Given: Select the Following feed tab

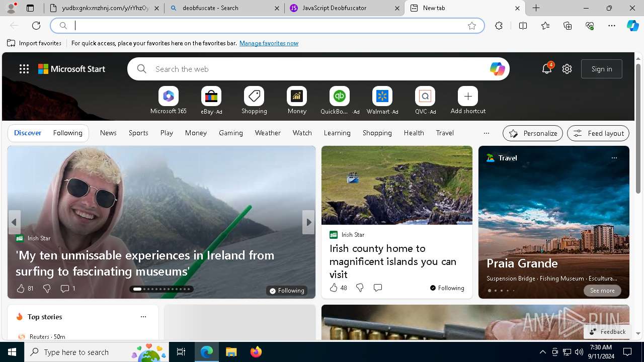Looking at the screenshot, I should pos(67,133).
